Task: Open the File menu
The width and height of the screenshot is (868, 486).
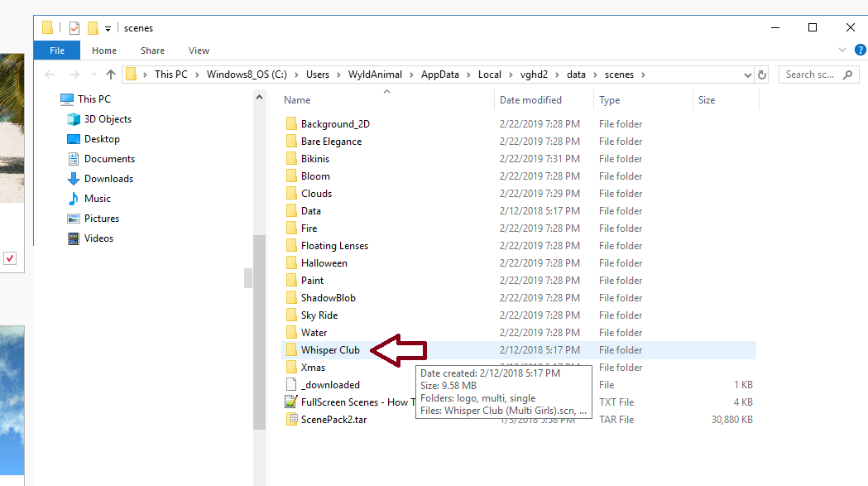Action: click(x=57, y=51)
